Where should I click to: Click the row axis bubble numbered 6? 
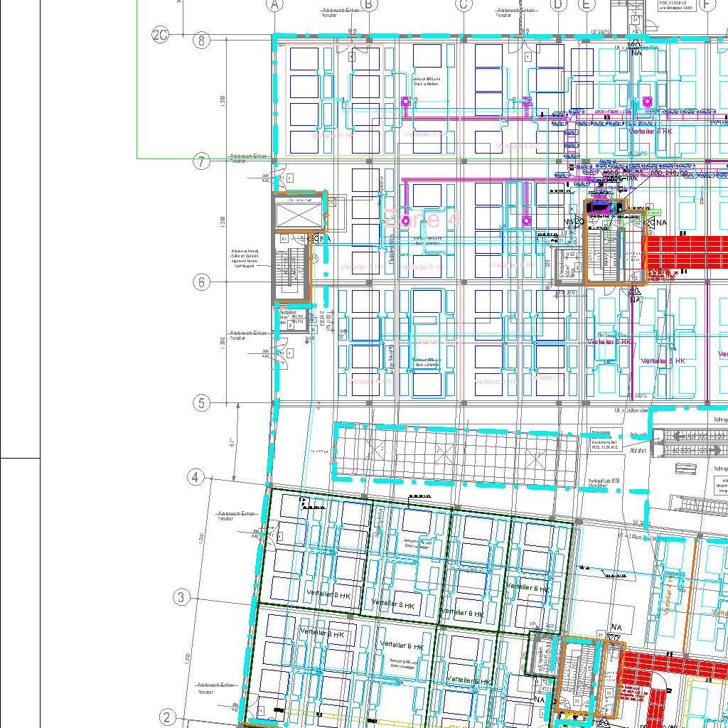pyautogui.click(x=201, y=282)
